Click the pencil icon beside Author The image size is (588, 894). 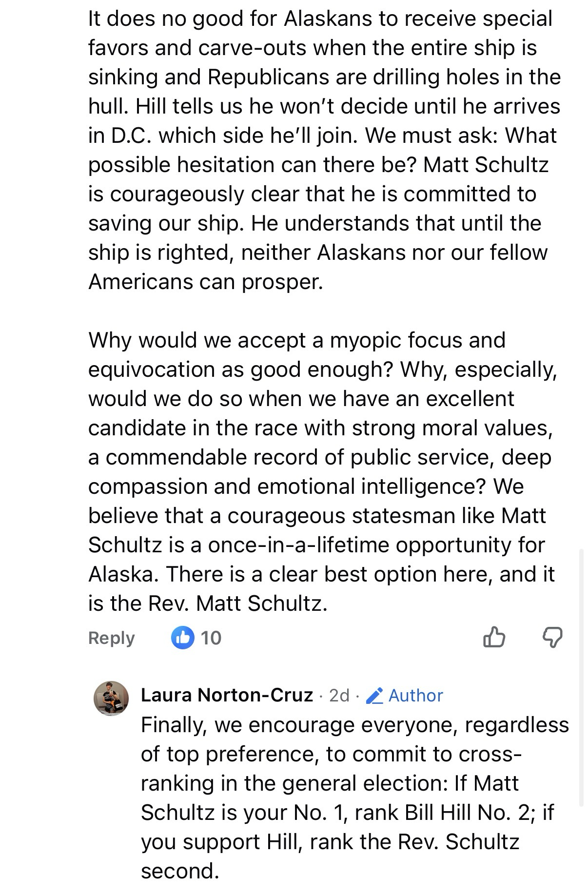[x=374, y=696]
